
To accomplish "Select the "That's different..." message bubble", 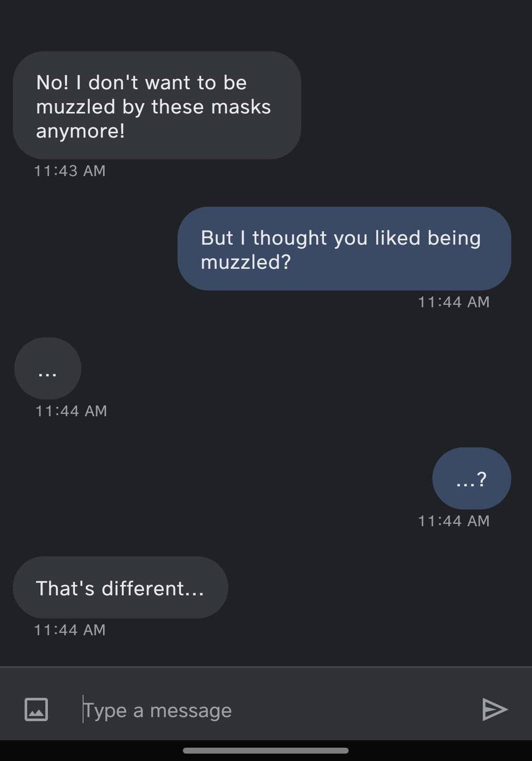I will click(120, 587).
